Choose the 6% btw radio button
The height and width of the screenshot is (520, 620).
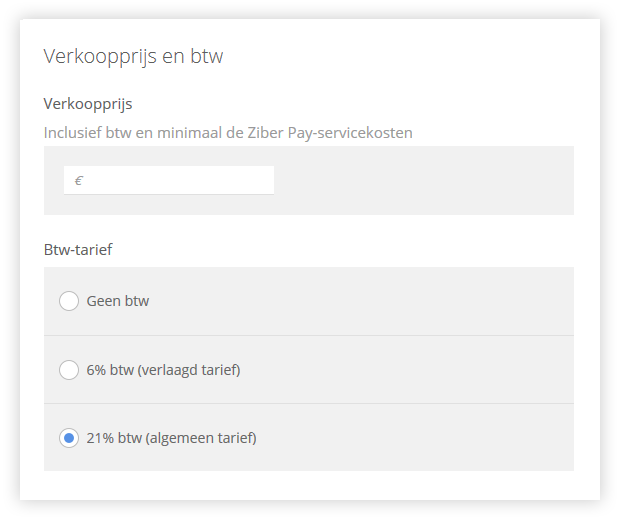[x=69, y=370]
